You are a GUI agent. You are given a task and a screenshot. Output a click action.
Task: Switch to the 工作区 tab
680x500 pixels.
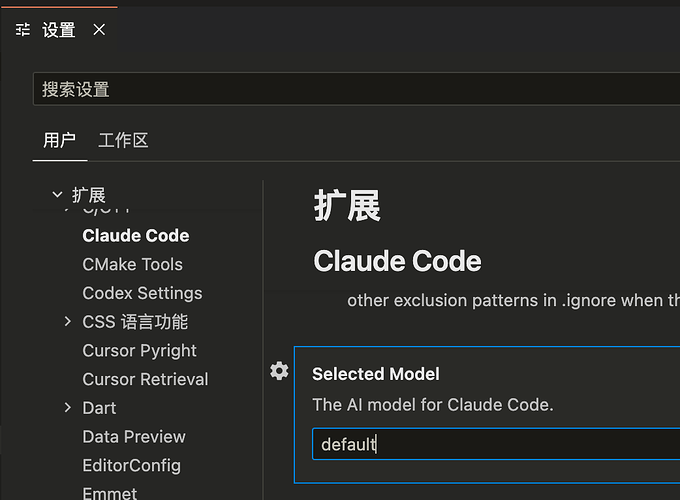coord(124,141)
